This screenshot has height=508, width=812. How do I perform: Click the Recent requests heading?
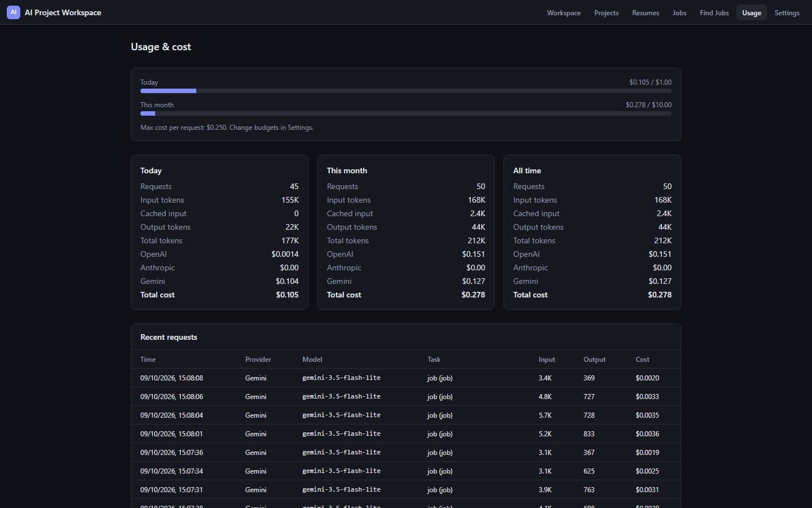169,337
